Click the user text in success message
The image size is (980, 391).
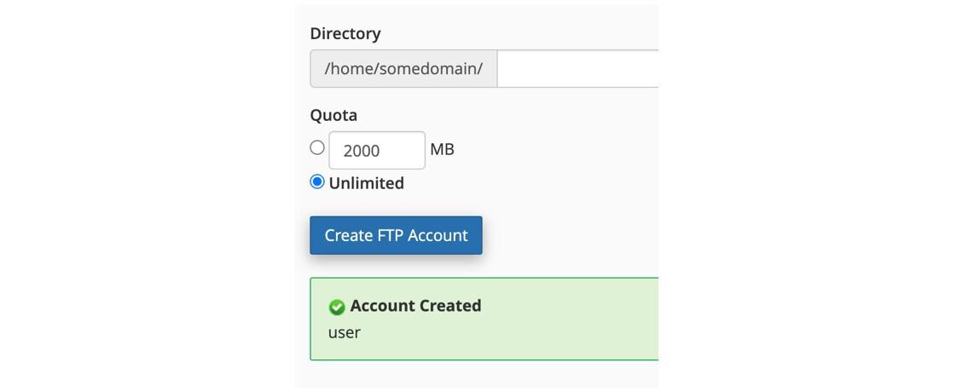[345, 332]
